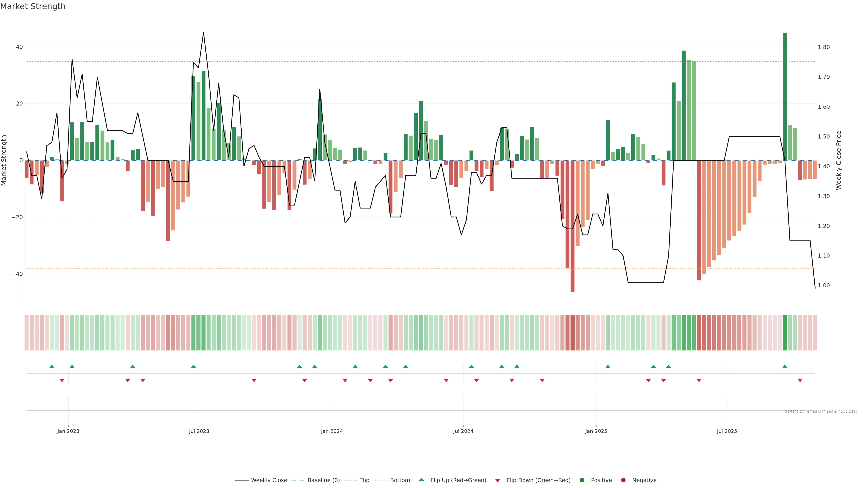Click the leftmost green flip-up triangle marker
868x488 pixels.
point(52,366)
